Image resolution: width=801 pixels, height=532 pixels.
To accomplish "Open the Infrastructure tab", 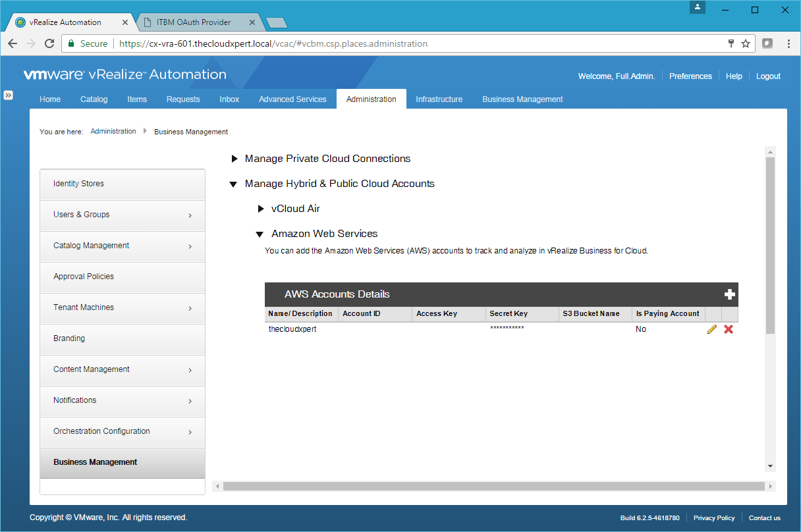I will point(439,99).
